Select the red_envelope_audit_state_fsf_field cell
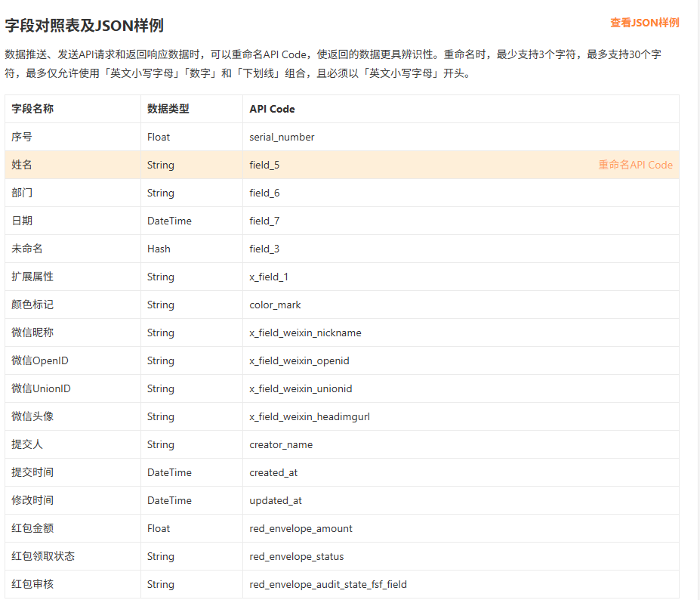Screen dimensions: 700x600 [328, 584]
